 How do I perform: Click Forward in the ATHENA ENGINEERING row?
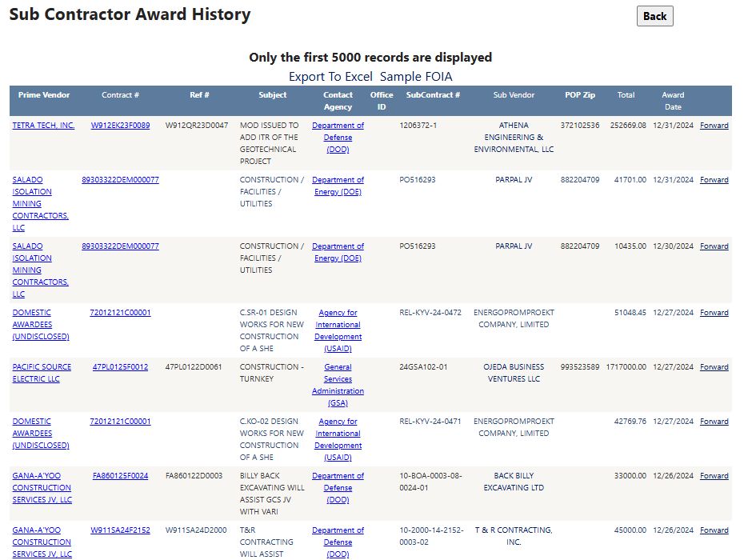click(714, 125)
